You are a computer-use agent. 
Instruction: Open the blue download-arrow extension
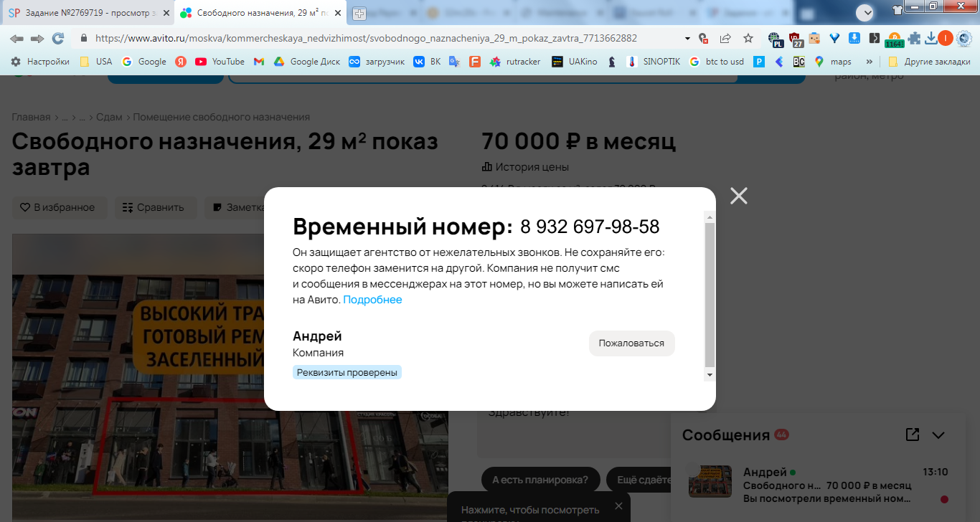click(854, 39)
